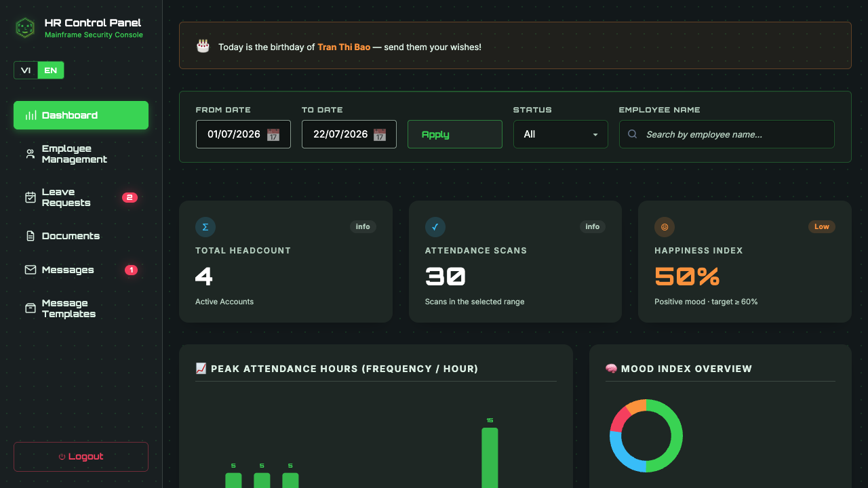
Task: Click the To Date input field
Action: [349, 134]
